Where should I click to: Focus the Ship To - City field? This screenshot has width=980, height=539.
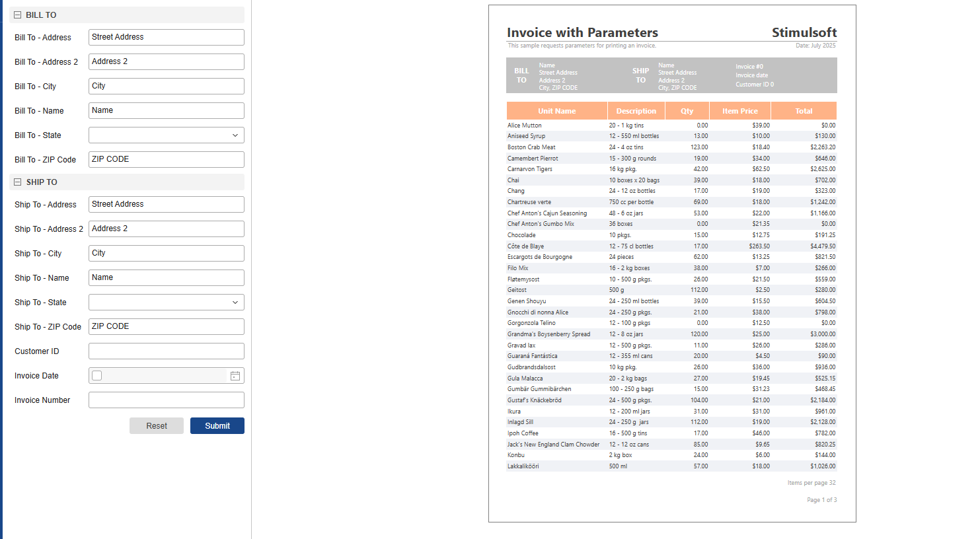(167, 254)
